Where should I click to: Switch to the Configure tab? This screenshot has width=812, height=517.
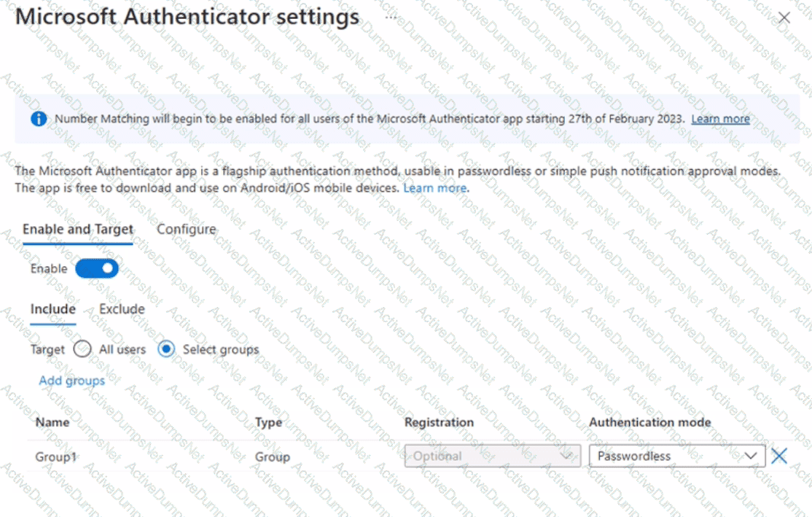(187, 229)
